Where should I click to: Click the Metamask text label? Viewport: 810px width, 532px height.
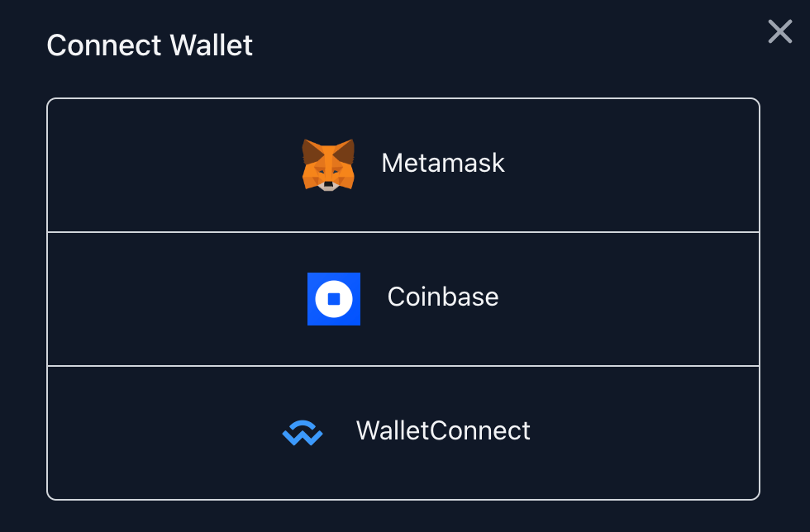443,164
